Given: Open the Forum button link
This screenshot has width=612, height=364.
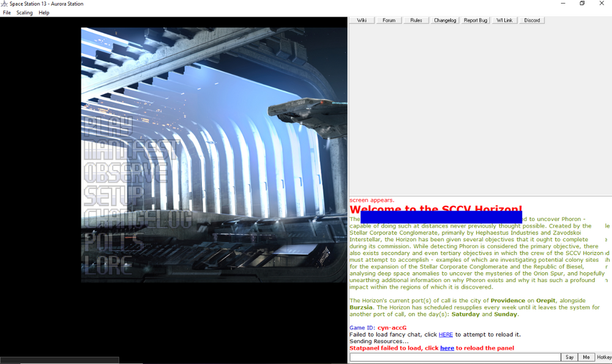Looking at the screenshot, I should click(389, 20).
